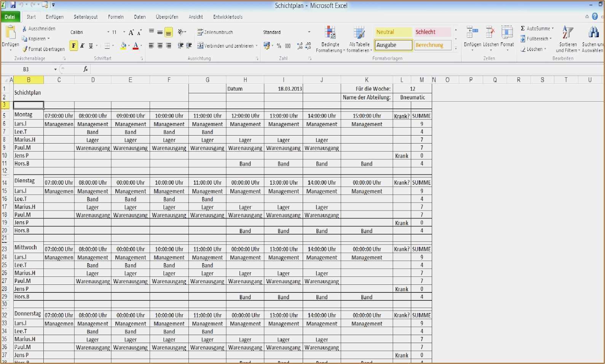605x364 pixels.
Task: Open the Formeln ribbon tab
Action: pyautogui.click(x=116, y=17)
